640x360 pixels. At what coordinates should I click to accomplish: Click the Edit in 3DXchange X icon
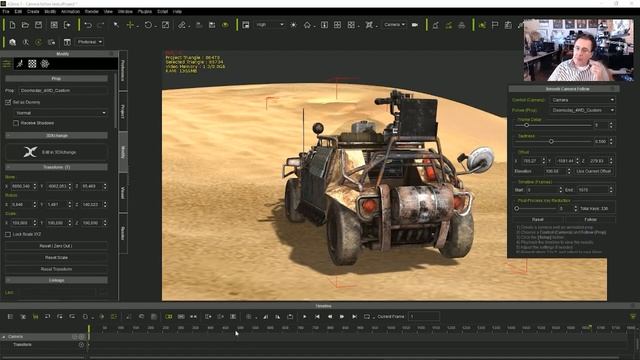30,152
